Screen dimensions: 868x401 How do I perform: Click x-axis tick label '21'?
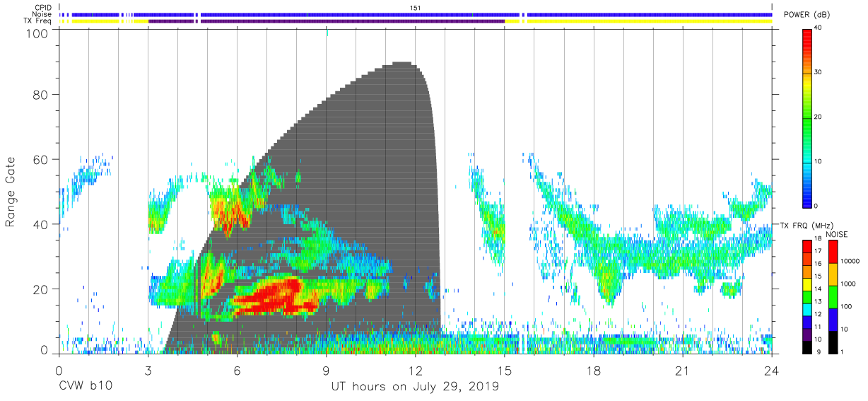tap(683, 371)
